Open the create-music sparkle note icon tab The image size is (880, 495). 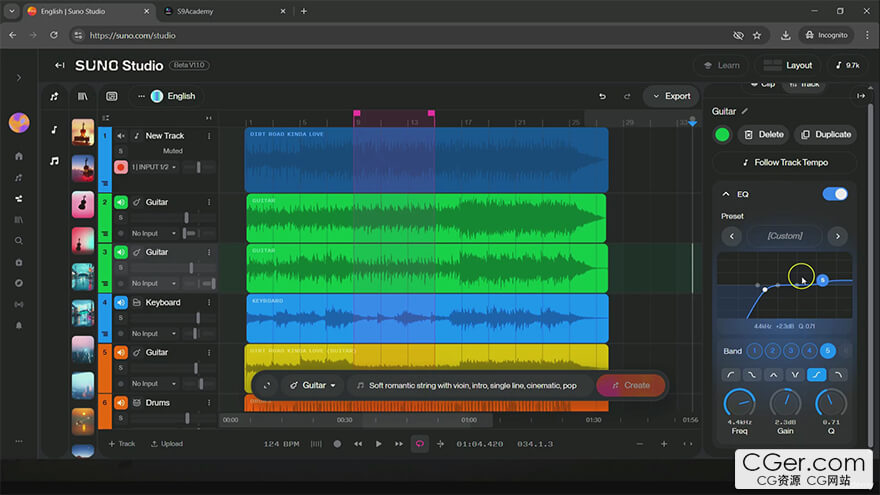pos(54,97)
